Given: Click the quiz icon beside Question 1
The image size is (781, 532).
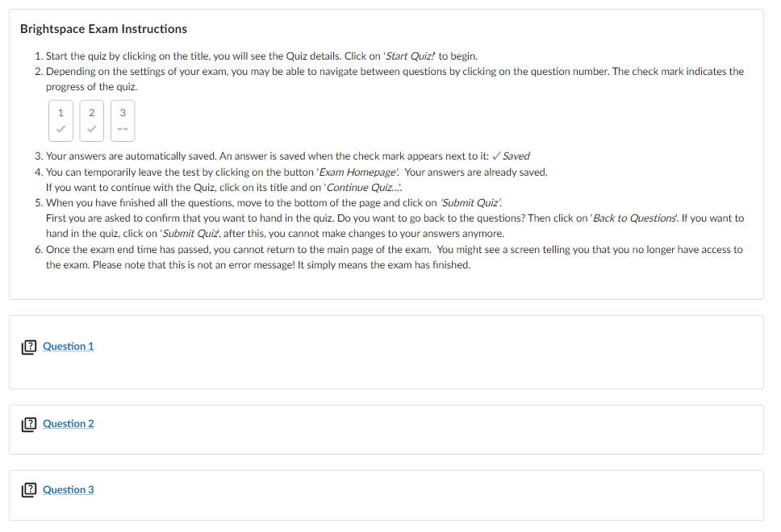Looking at the screenshot, I should click(x=29, y=347).
